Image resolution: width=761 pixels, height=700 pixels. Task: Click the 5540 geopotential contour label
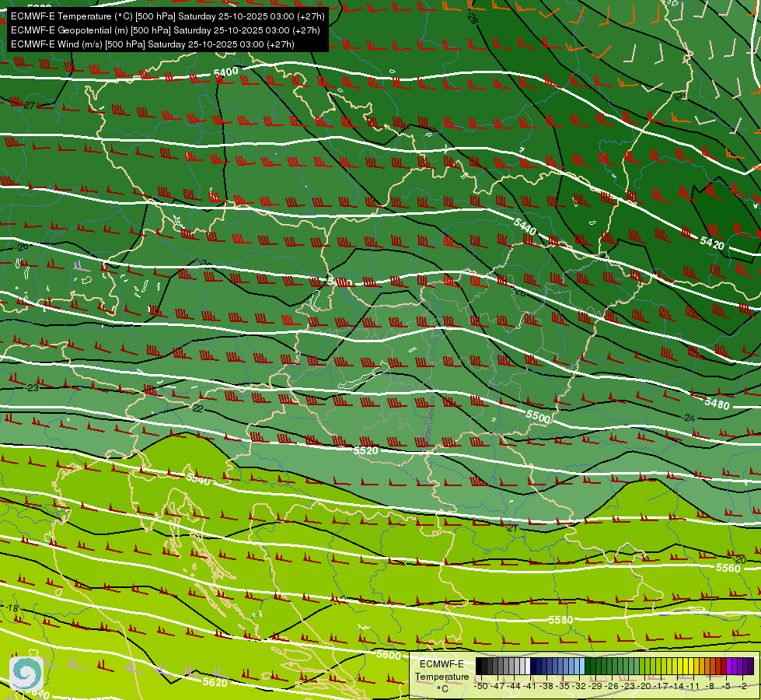pyautogui.click(x=198, y=479)
